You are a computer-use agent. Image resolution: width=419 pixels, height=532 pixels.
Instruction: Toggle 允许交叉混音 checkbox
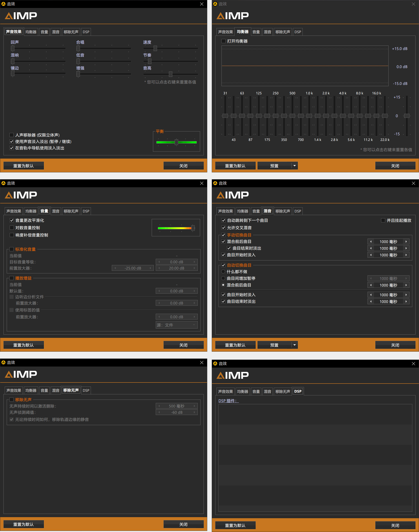click(x=223, y=228)
